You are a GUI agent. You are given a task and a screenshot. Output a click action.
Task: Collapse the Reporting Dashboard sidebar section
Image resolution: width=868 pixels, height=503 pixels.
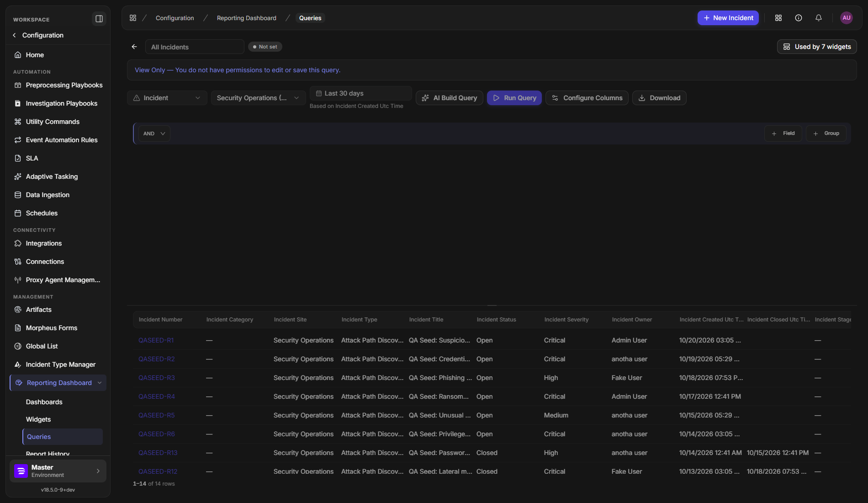click(x=100, y=383)
